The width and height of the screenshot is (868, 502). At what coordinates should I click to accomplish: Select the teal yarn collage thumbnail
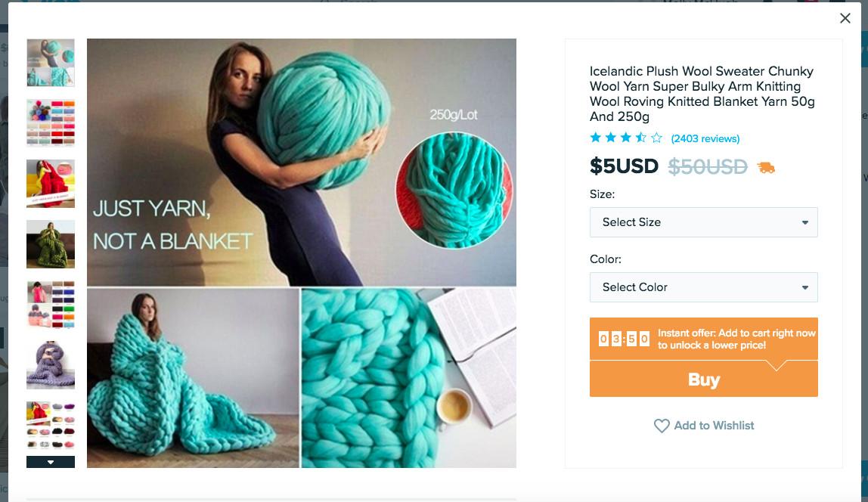[x=51, y=63]
